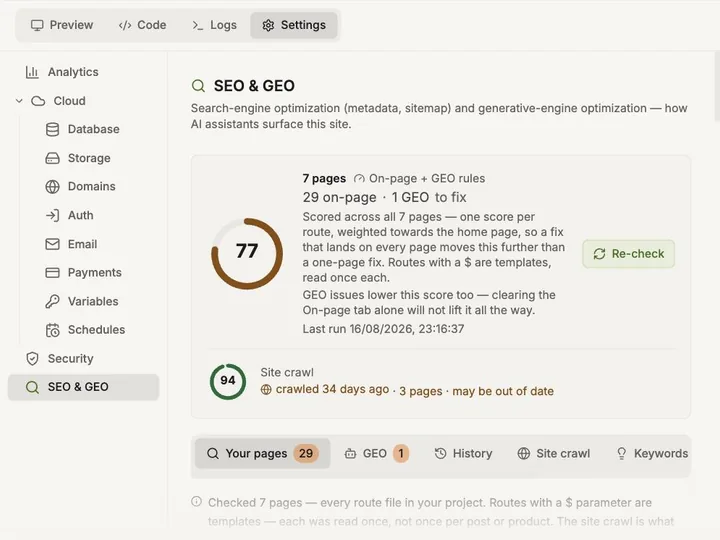Open the Email settings
The width and height of the screenshot is (720, 540).
82,244
